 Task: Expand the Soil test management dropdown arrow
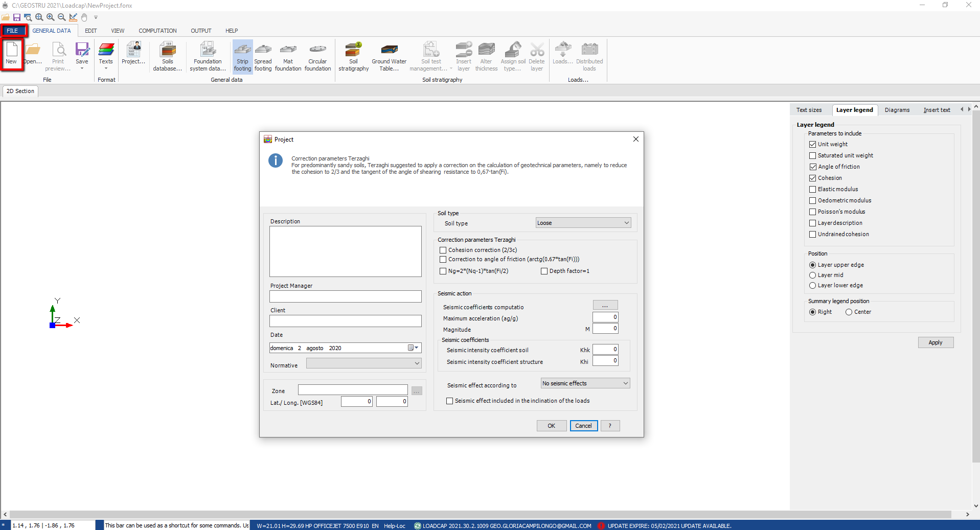(x=450, y=69)
